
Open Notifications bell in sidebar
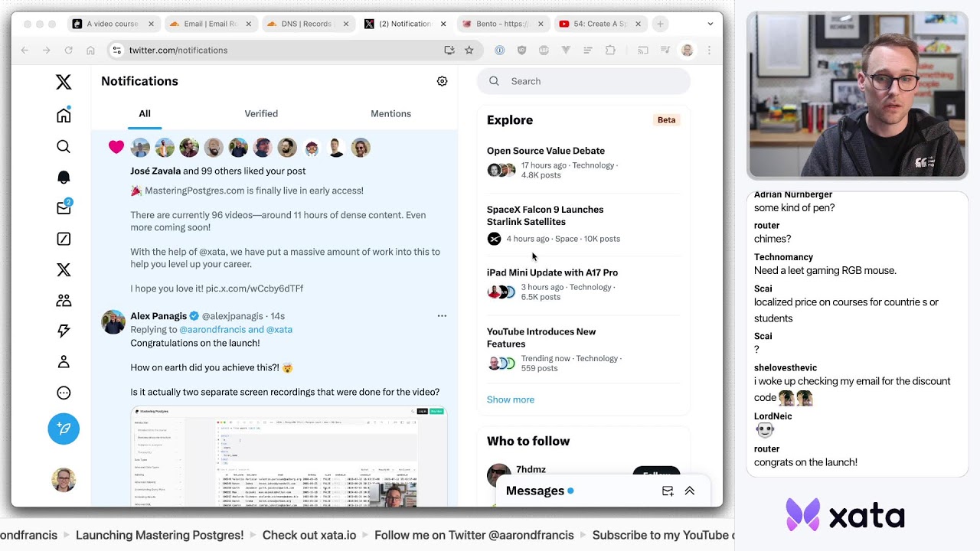(x=64, y=177)
